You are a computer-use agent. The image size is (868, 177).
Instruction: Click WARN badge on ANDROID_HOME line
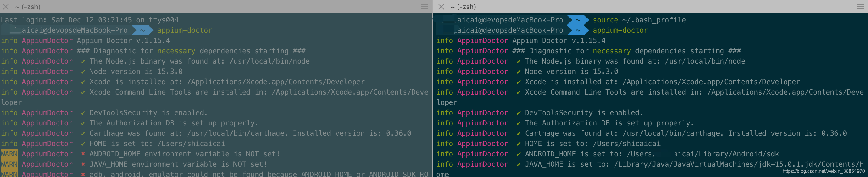9,154
